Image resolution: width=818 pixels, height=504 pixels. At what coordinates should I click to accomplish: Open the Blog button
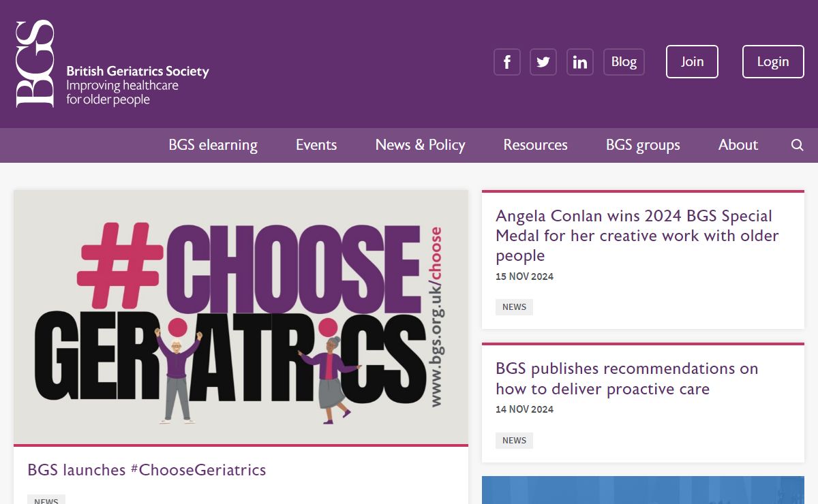point(624,62)
